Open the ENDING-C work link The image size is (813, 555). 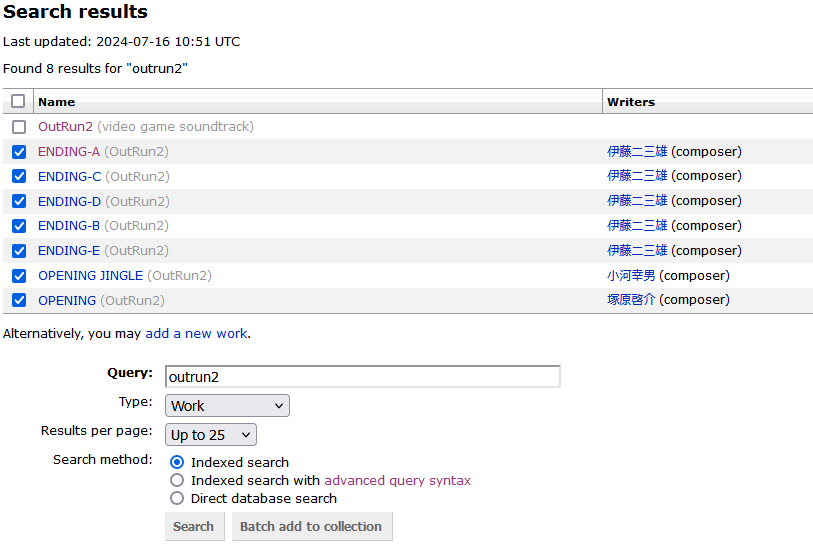click(x=69, y=176)
